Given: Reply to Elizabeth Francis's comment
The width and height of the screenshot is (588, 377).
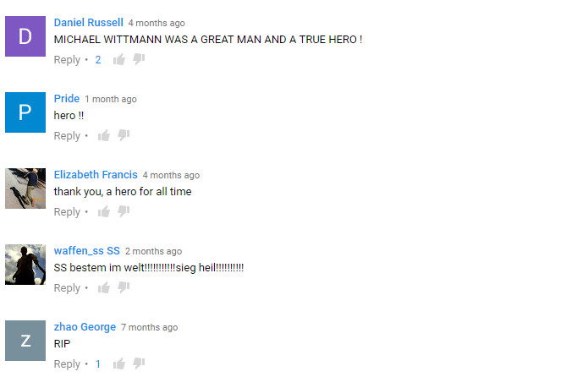Looking at the screenshot, I should point(67,212).
